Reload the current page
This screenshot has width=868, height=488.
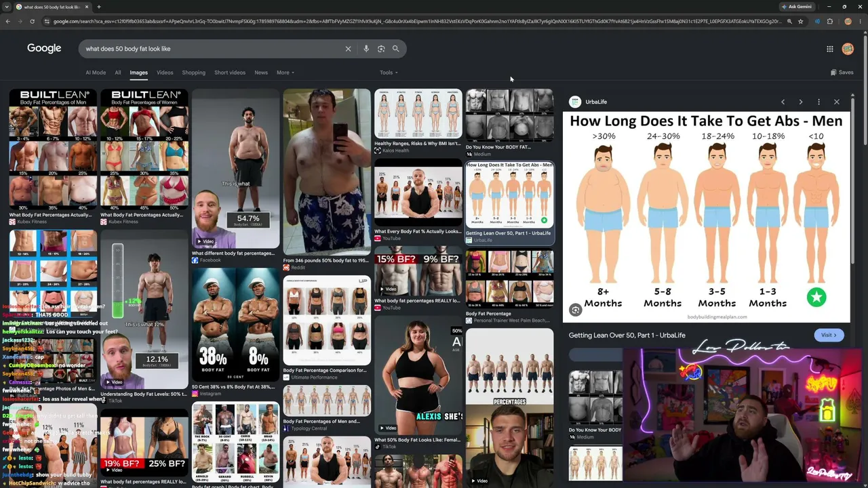coord(32,22)
